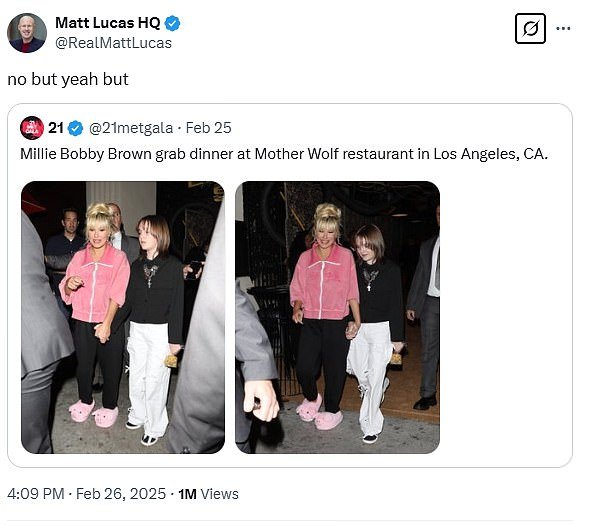This screenshot has height=526, width=589.
Task: Click the pink slippers in the left photo
Action: (94, 413)
